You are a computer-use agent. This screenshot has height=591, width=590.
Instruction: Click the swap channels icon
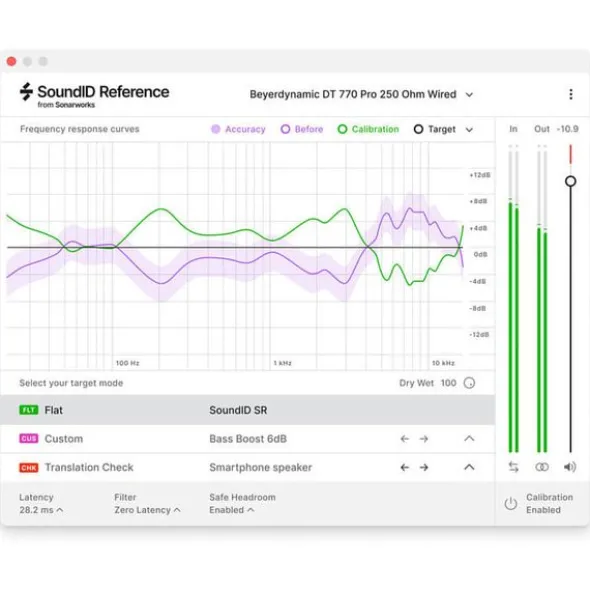pyautogui.click(x=513, y=467)
